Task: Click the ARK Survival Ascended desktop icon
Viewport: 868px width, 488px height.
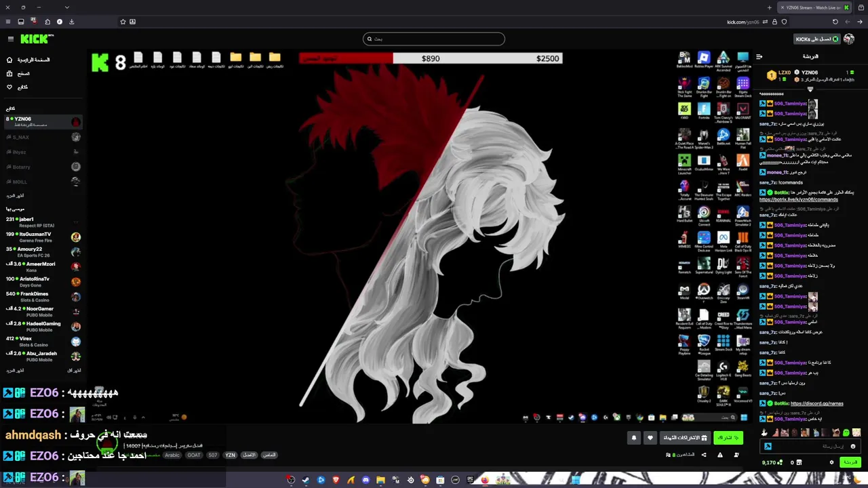Action: [x=724, y=60]
